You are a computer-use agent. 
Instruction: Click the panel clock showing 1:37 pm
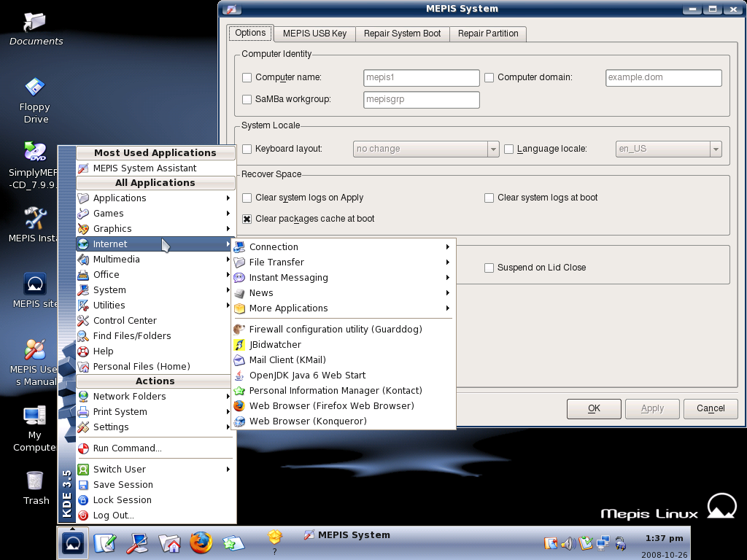click(664, 539)
